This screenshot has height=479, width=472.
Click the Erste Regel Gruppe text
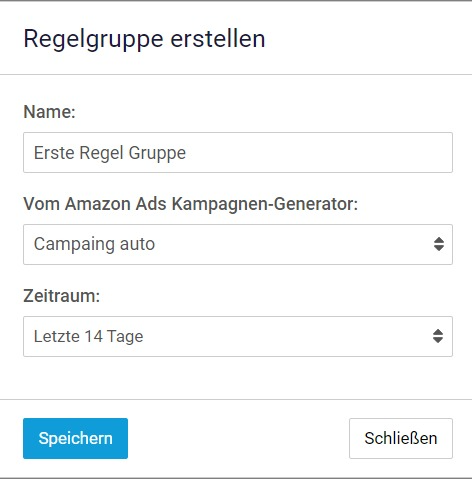tap(110, 153)
